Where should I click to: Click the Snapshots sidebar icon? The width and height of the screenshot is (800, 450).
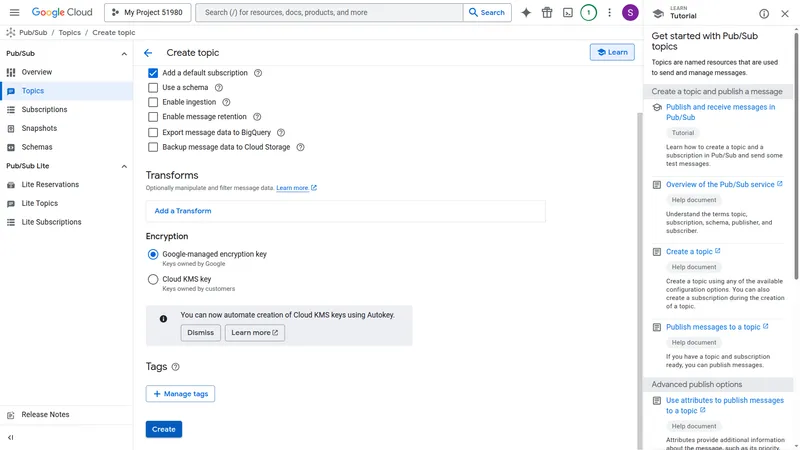pyautogui.click(x=11, y=129)
